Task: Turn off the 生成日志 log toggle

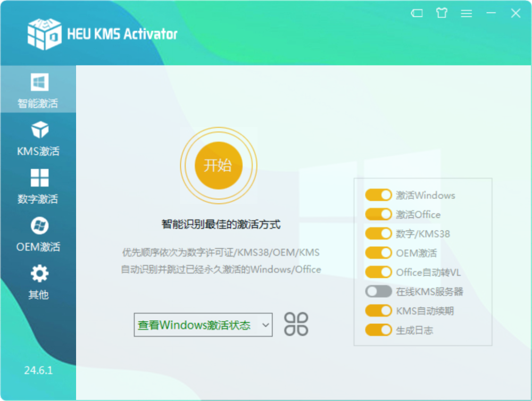Action: pos(379,330)
